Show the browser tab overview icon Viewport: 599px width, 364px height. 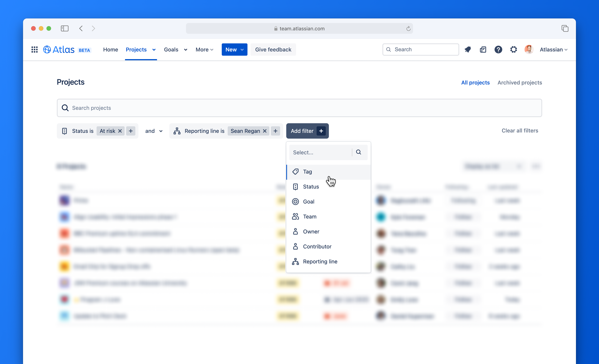(565, 28)
